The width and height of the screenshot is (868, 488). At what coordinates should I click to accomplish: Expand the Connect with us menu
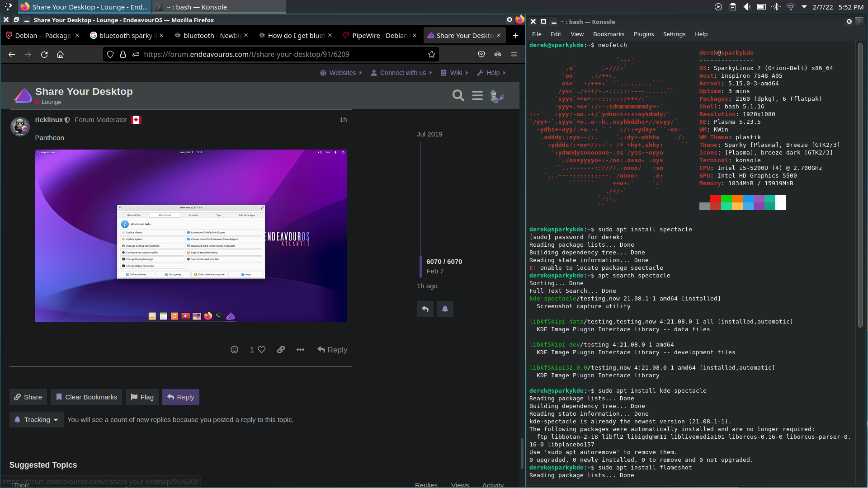coord(401,73)
